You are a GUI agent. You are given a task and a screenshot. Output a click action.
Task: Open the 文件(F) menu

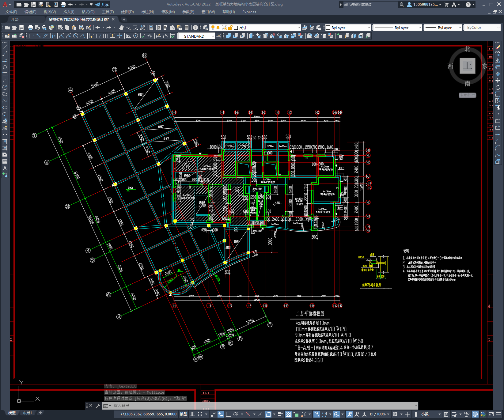(x=11, y=12)
